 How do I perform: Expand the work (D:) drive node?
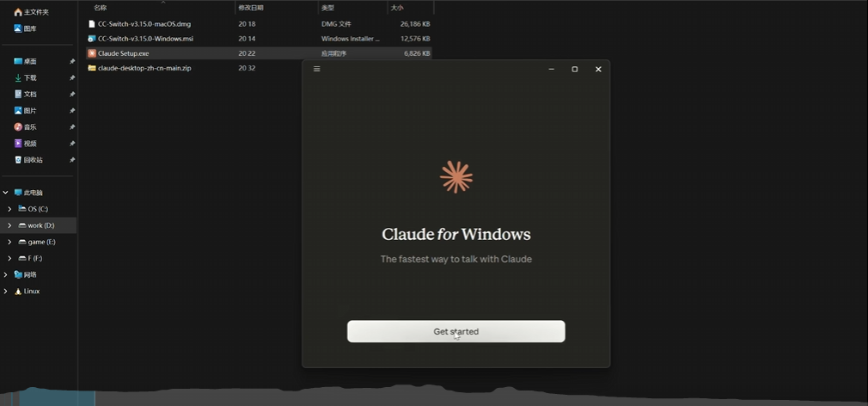point(9,225)
